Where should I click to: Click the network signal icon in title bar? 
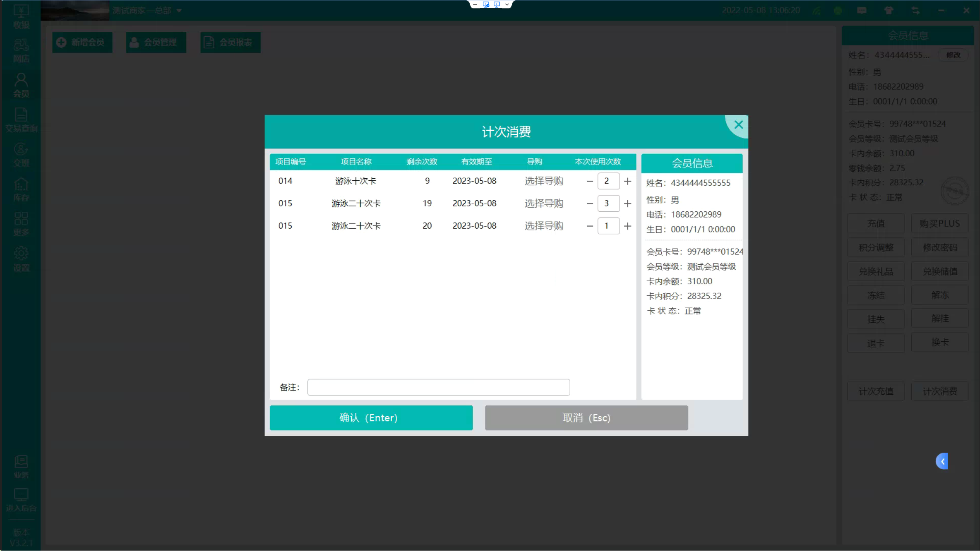point(817,11)
